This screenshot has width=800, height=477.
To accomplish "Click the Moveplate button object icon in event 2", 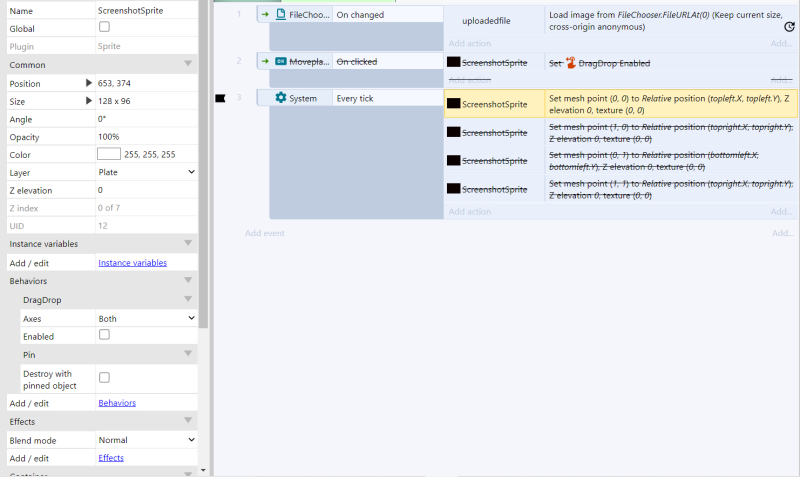I will click(281, 61).
